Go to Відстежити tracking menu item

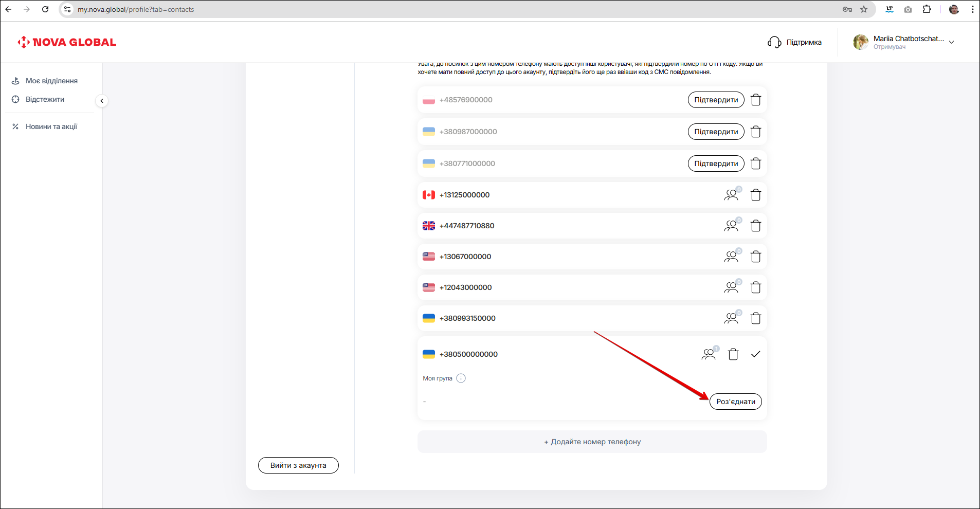[x=45, y=99]
